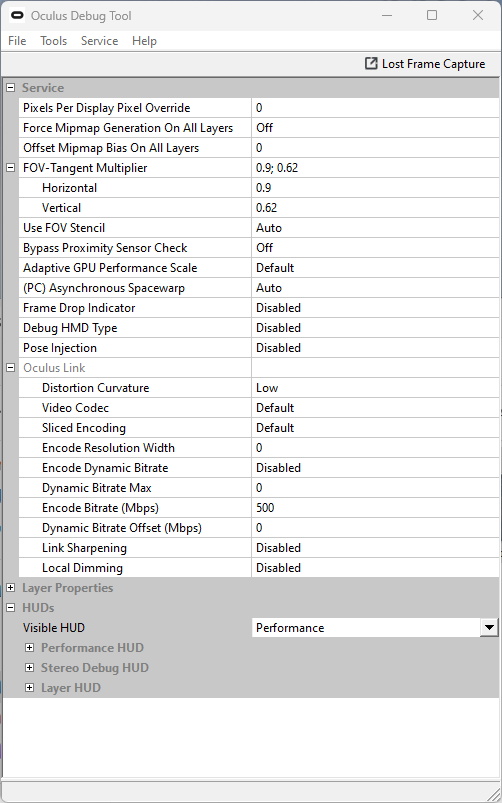This screenshot has width=502, height=803.
Task: Collapse the Oculus Link group
Action: point(10,368)
